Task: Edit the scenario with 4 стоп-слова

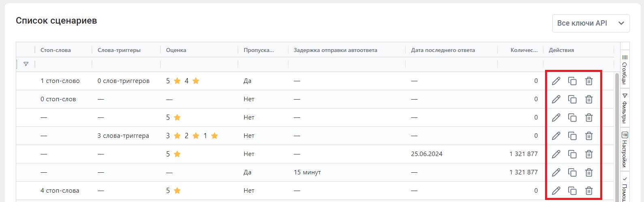Action: 556,191
